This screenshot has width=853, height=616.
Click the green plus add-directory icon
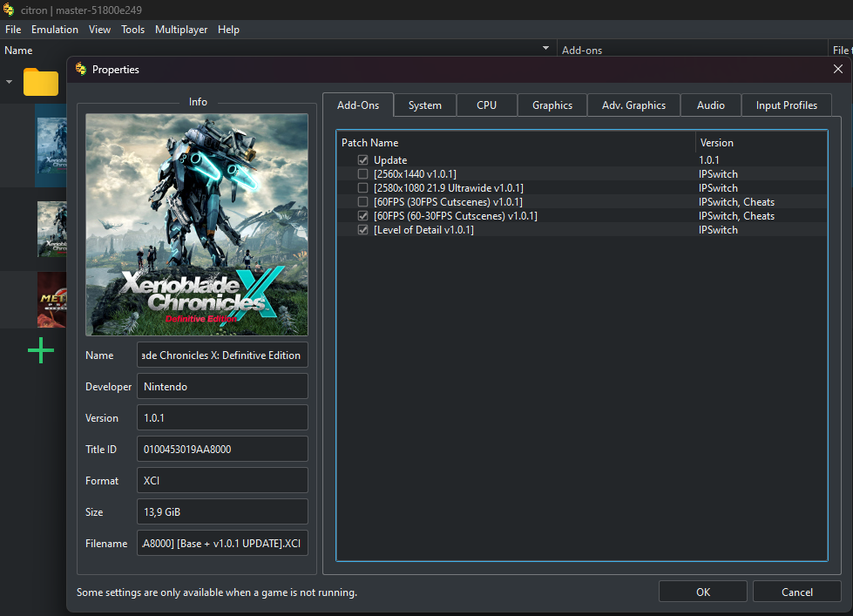(41, 350)
